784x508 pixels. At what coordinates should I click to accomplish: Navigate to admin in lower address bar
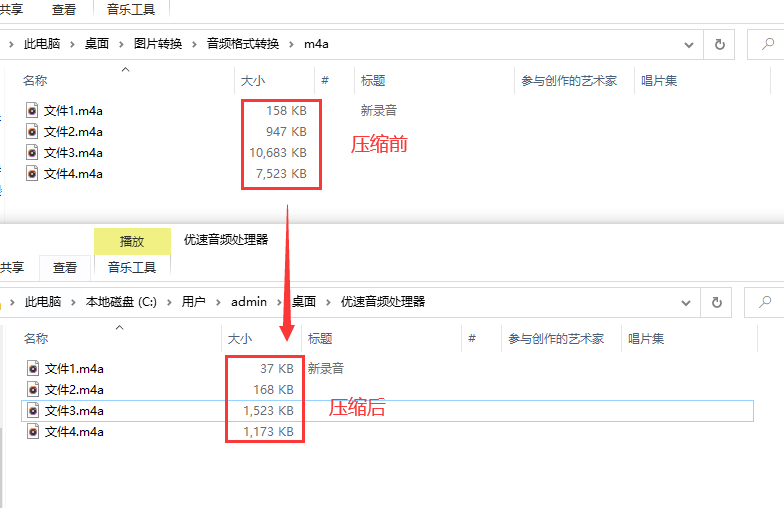[x=248, y=302]
